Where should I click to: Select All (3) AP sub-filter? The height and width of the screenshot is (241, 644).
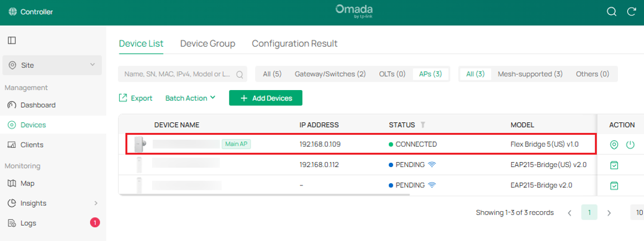(476, 75)
